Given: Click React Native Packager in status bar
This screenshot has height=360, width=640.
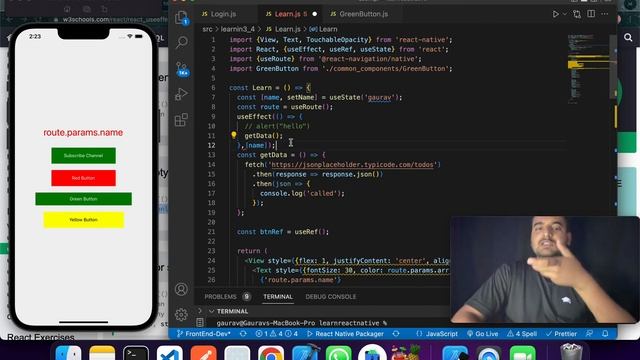Looking at the screenshot, I should 345,333.
